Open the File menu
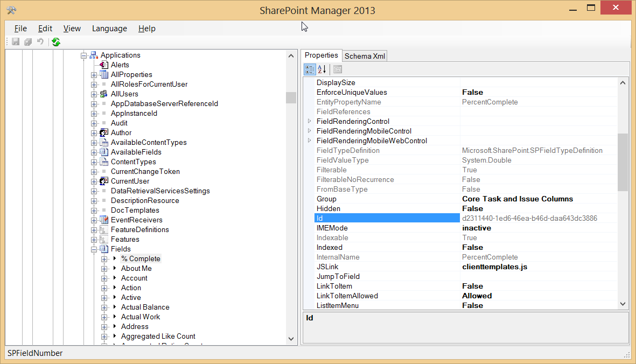The width and height of the screenshot is (636, 364). 20,29
